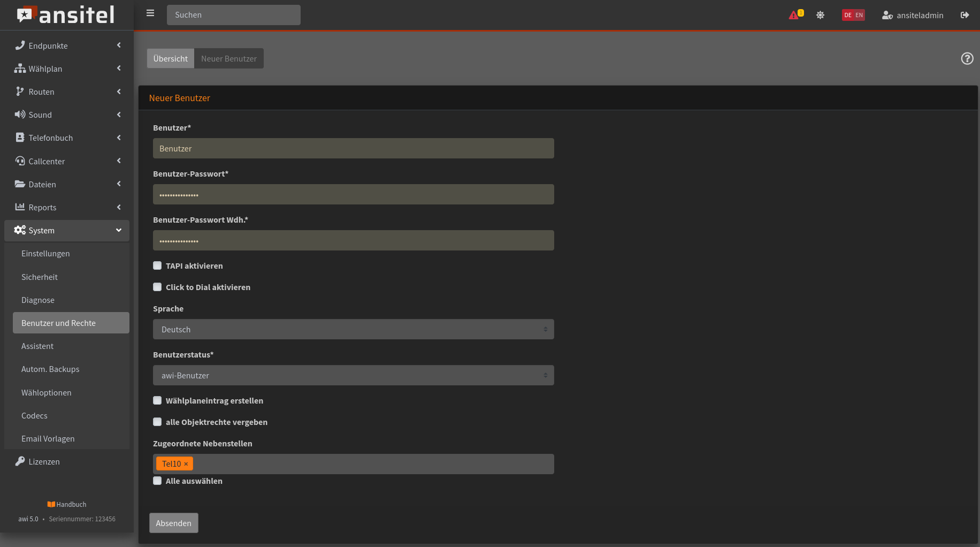
Task: Switch language to EN
Action: point(859,15)
